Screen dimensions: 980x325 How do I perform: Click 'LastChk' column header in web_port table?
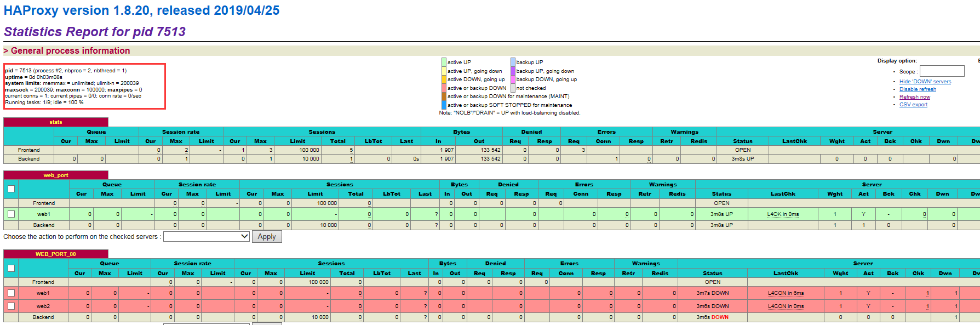coord(783,194)
